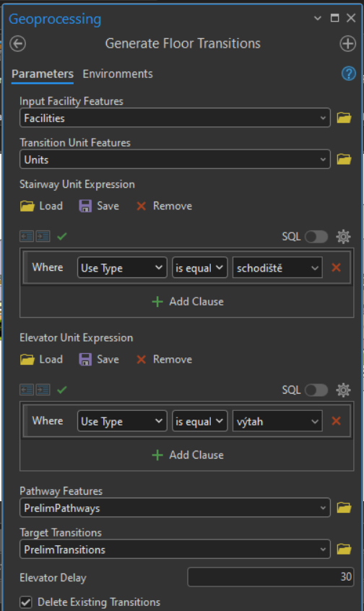Click the plus icon beside the tool title
The width and height of the screenshot is (364, 611).
347,43
